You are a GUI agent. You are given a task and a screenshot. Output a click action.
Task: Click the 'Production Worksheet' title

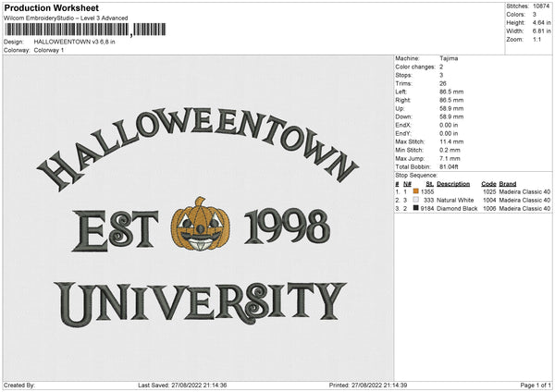click(x=52, y=7)
